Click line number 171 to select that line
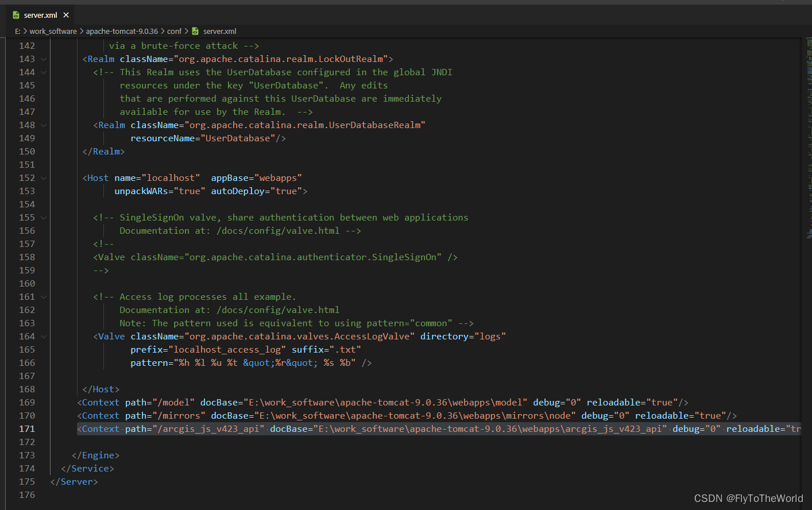Screen dimensions: 812x510 coord(27,428)
